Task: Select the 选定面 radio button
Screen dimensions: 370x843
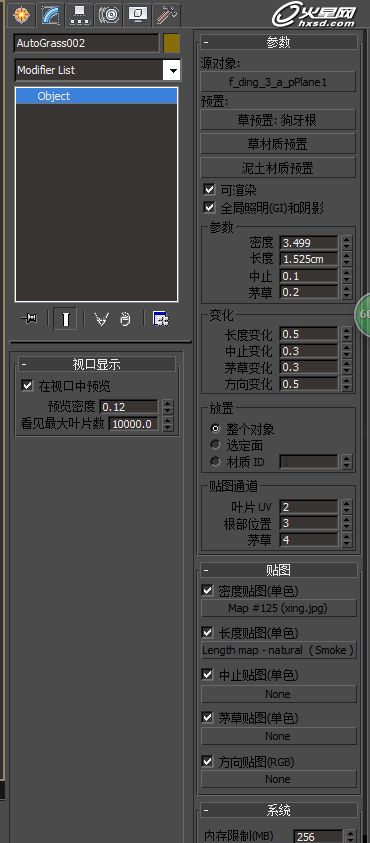Action: [x=216, y=445]
